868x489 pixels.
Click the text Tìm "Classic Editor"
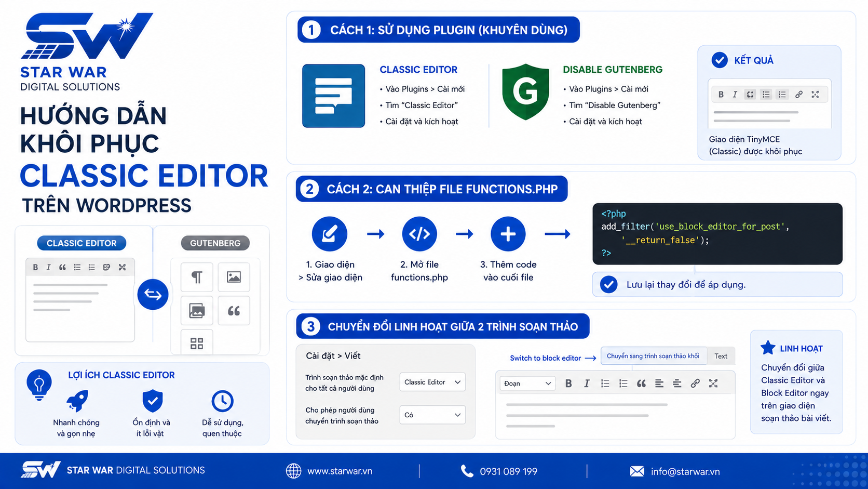tap(422, 105)
